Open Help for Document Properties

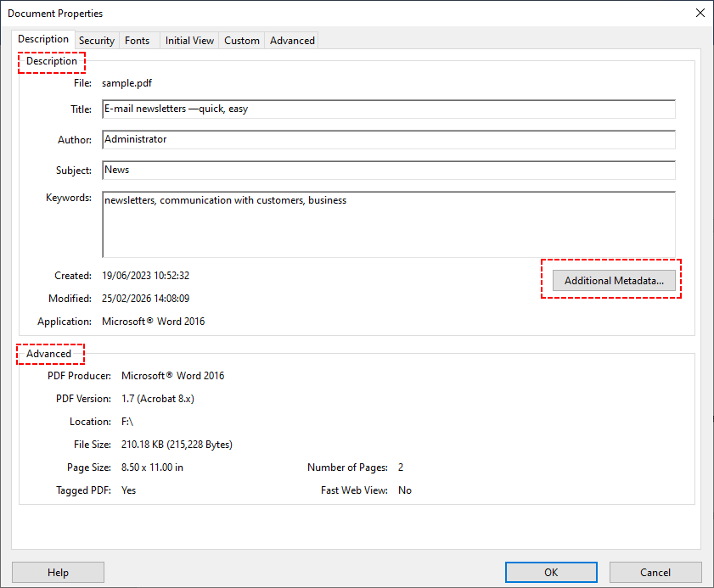coord(58,572)
